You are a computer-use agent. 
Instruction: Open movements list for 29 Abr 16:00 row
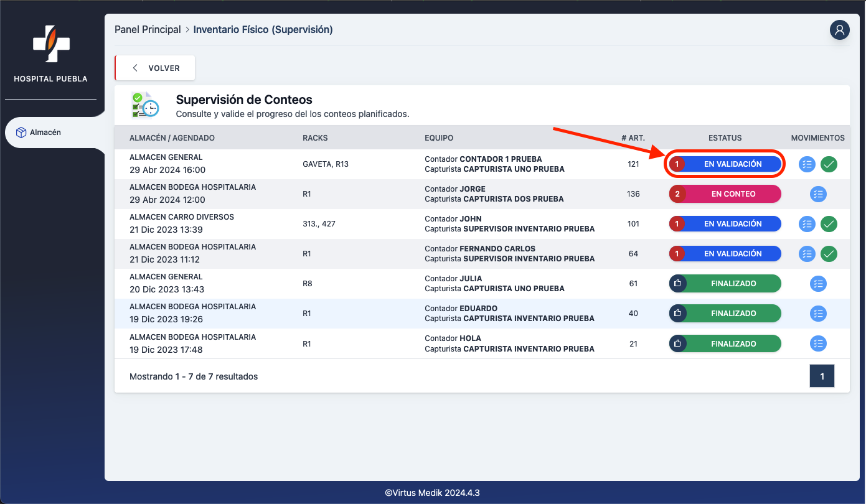tap(807, 164)
